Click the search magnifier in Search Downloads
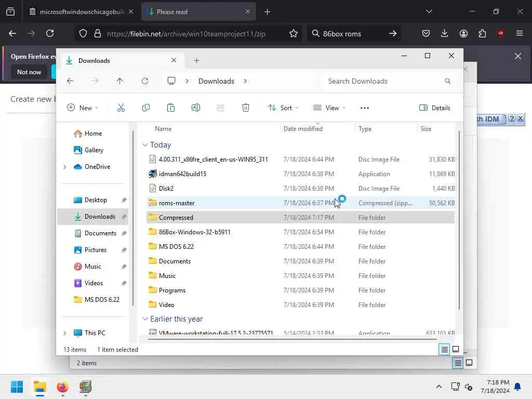 coord(447,81)
